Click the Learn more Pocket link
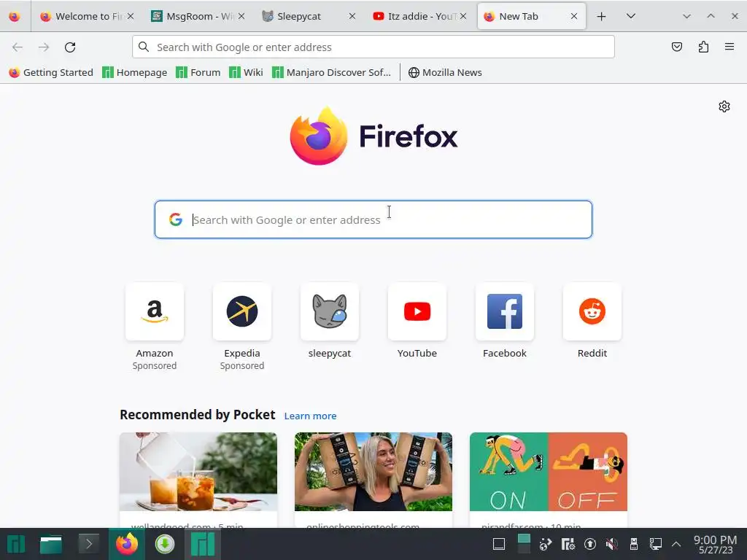 tap(310, 416)
